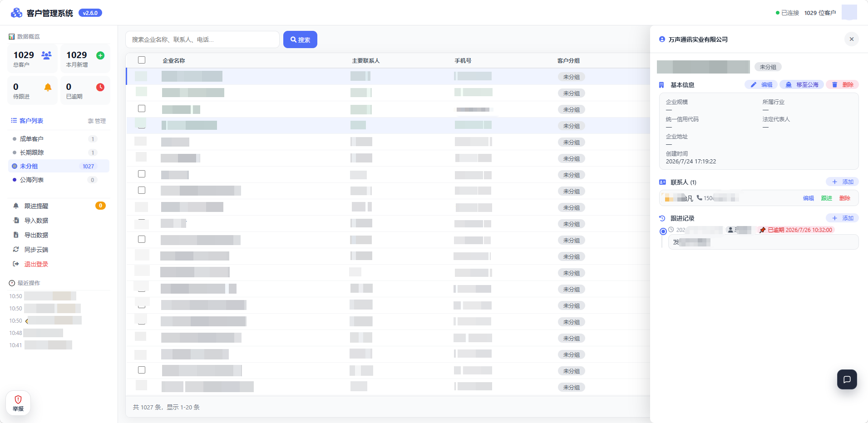Screen dimensions: 868x423
Task: Open the 管理 option beside 客户列表
Action: point(97,121)
